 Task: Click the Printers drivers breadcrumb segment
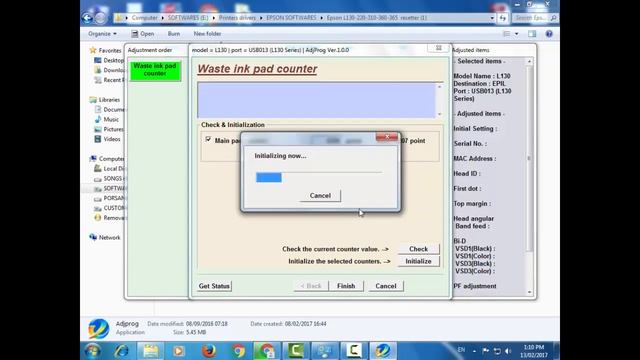[x=237, y=18]
